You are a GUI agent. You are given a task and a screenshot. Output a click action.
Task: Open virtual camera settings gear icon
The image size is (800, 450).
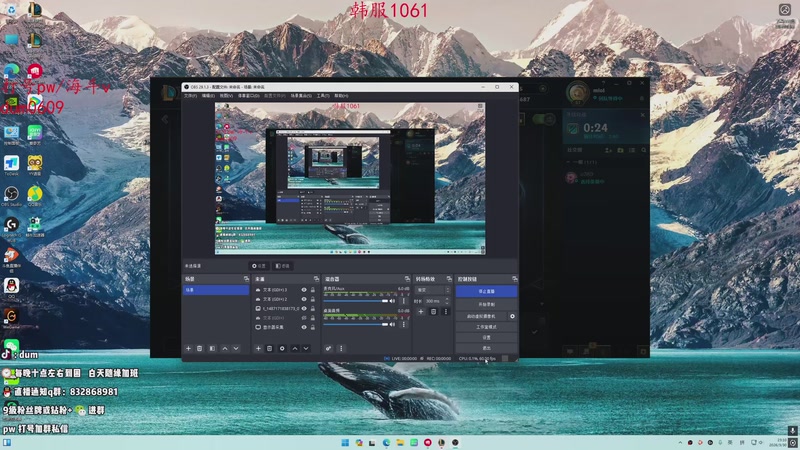(x=512, y=315)
